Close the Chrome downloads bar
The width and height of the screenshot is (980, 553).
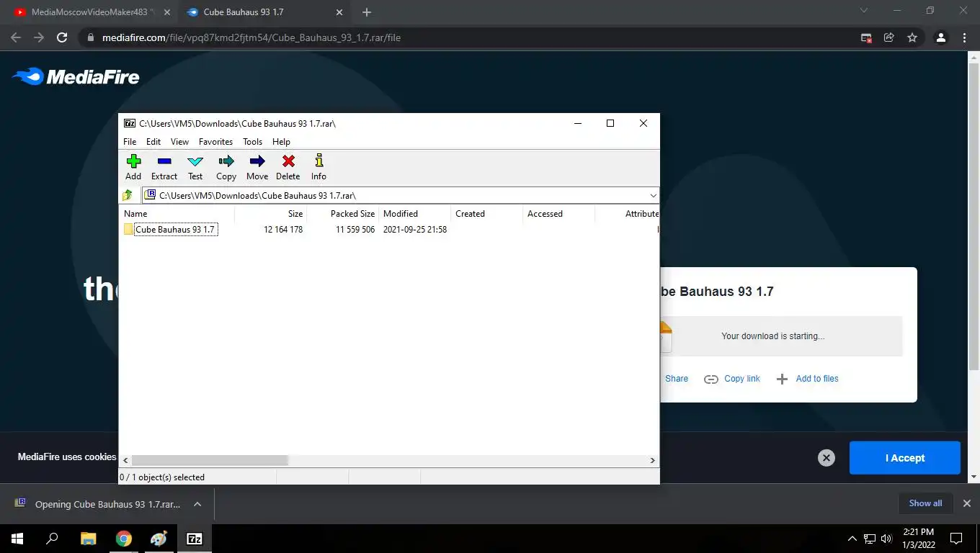[x=967, y=503]
